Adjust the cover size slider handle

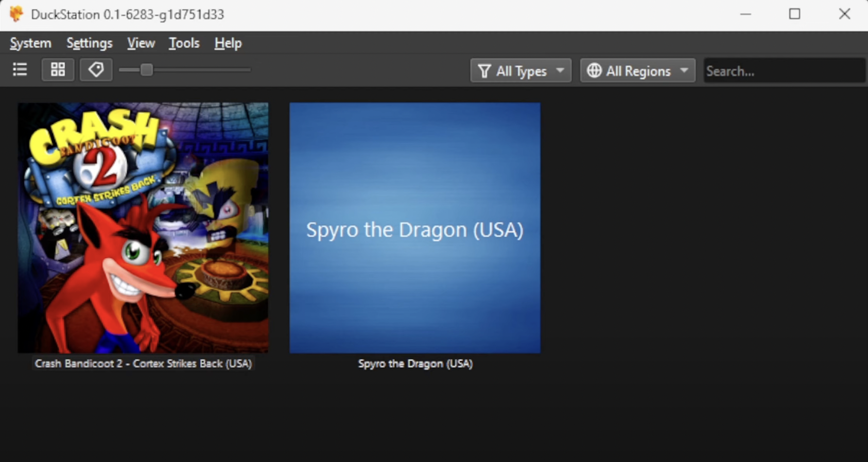point(147,69)
